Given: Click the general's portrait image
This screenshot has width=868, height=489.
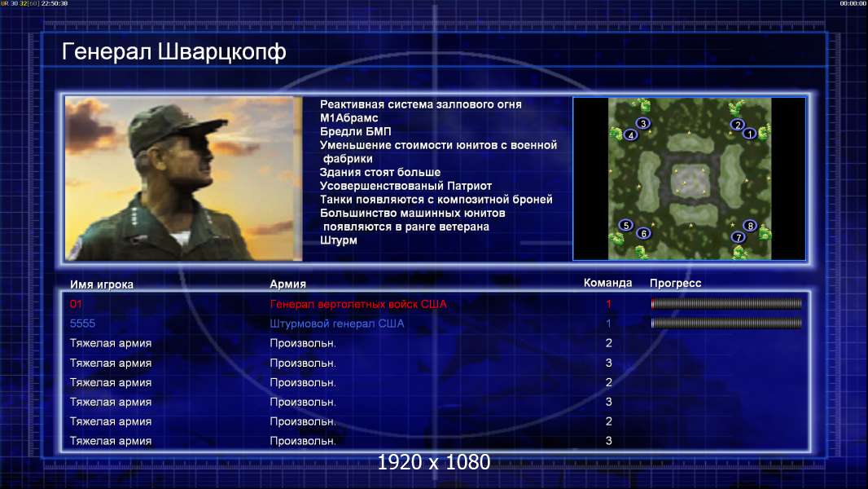Looking at the screenshot, I should pos(183,178).
